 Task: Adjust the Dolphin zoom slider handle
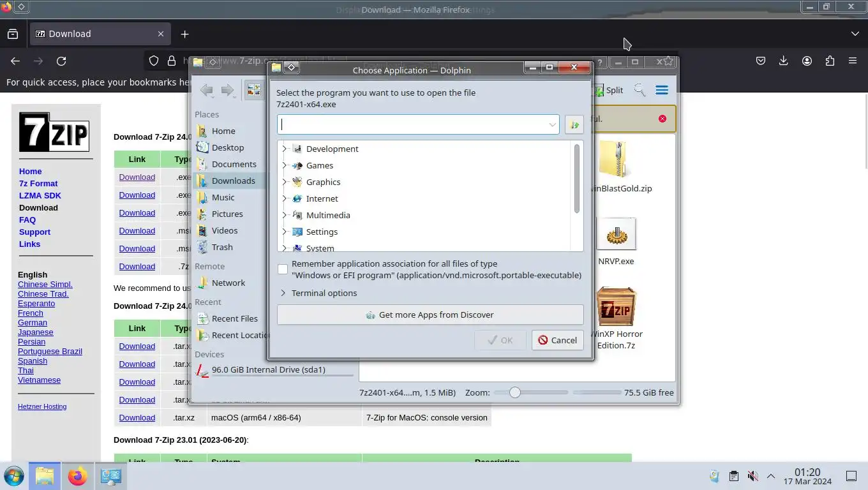[514, 392]
